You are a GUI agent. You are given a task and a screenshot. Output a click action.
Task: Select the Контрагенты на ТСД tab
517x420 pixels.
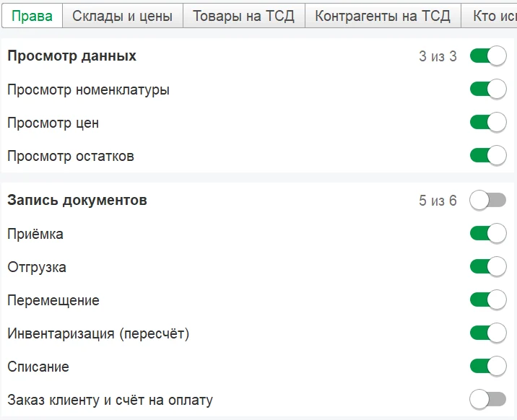(x=383, y=16)
